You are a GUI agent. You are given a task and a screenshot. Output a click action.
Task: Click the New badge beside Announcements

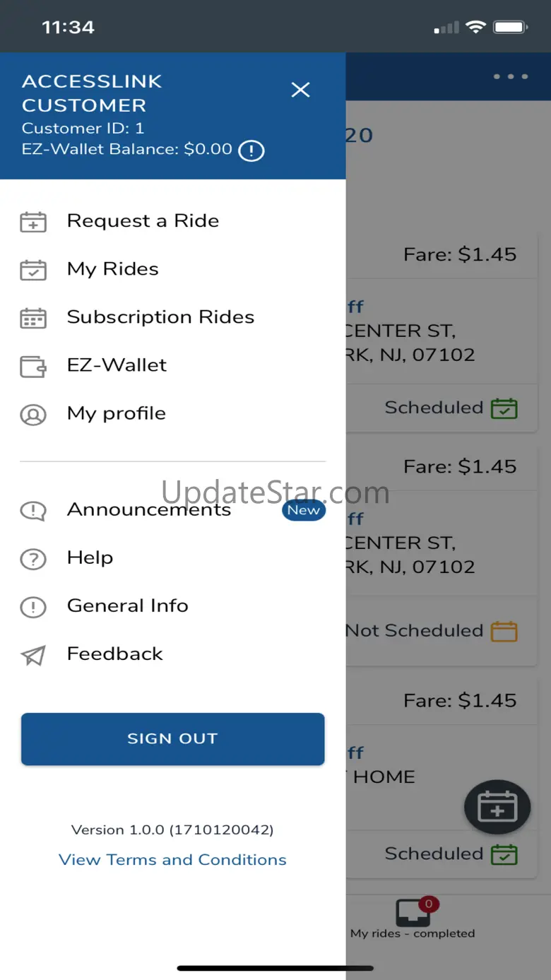point(303,510)
